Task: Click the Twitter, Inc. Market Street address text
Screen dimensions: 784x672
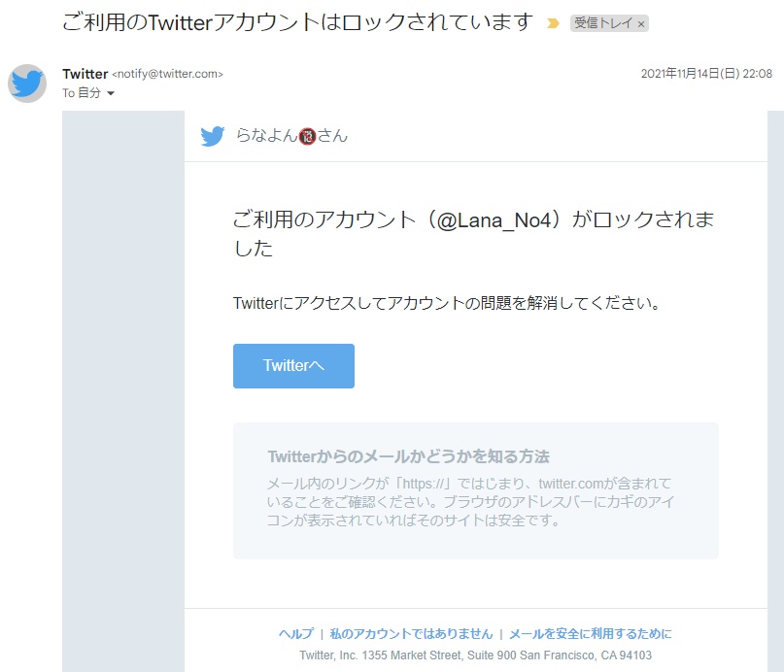Action: 475,655
